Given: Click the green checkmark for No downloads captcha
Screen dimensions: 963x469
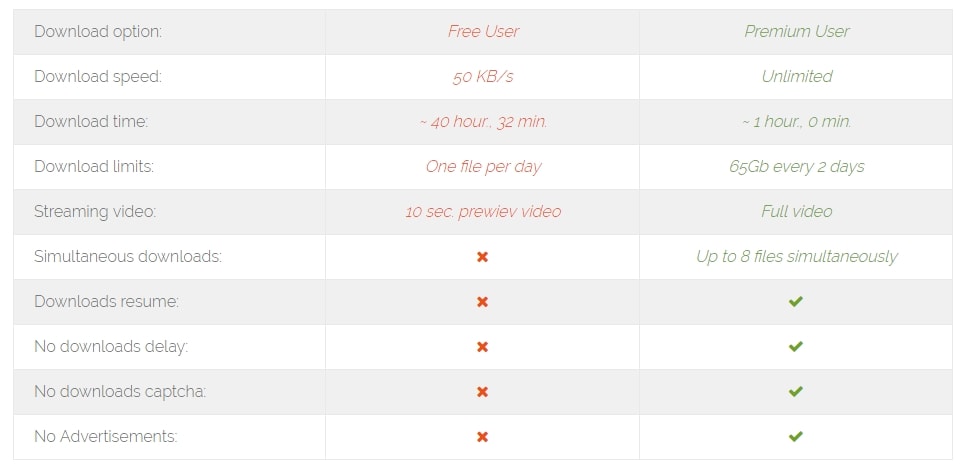Looking at the screenshot, I should pos(796,392).
